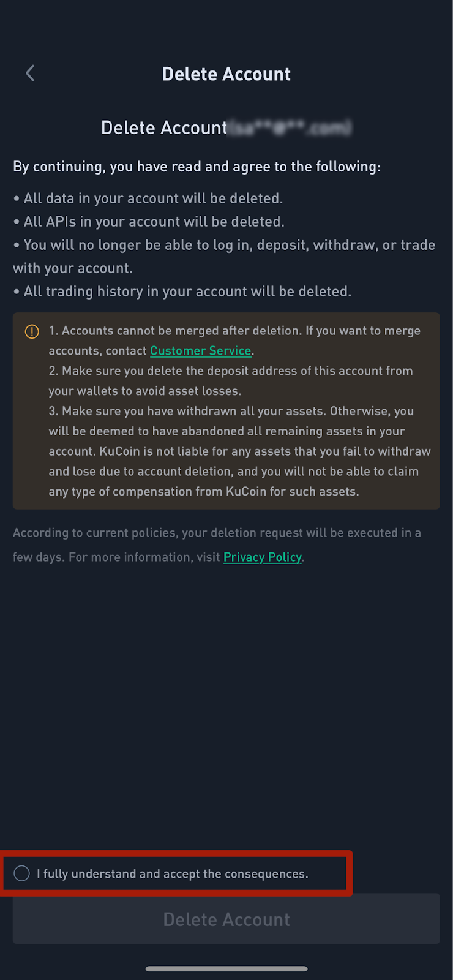Go back using the left chevron arrow
Viewport: 453px width, 980px height.
click(30, 73)
